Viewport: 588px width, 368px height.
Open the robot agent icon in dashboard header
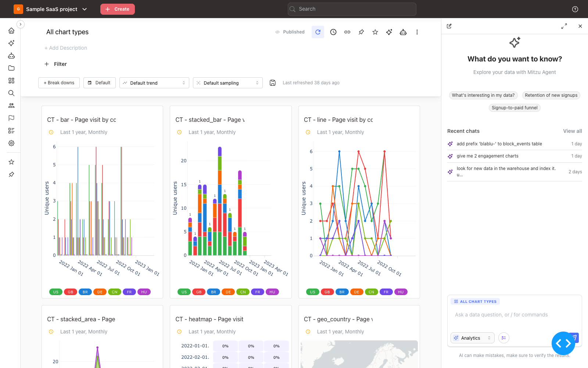coord(403,32)
